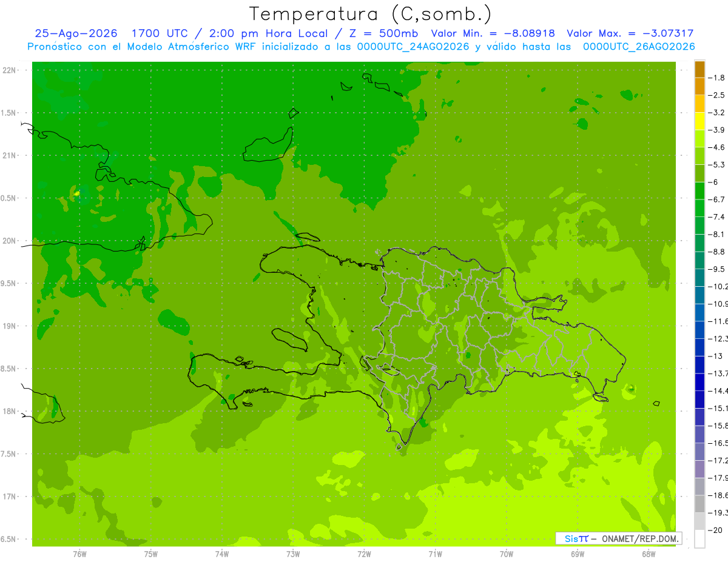Click the "19N" latitude label

coord(10,326)
